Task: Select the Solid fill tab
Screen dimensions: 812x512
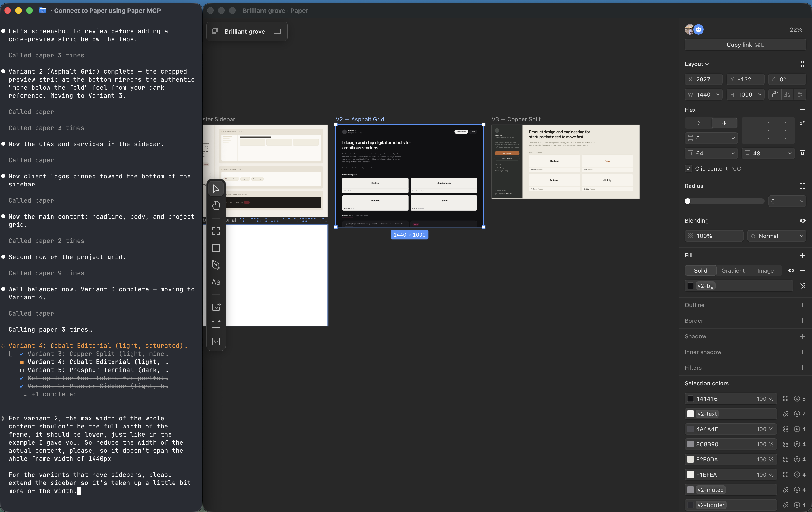Action: [700, 271]
